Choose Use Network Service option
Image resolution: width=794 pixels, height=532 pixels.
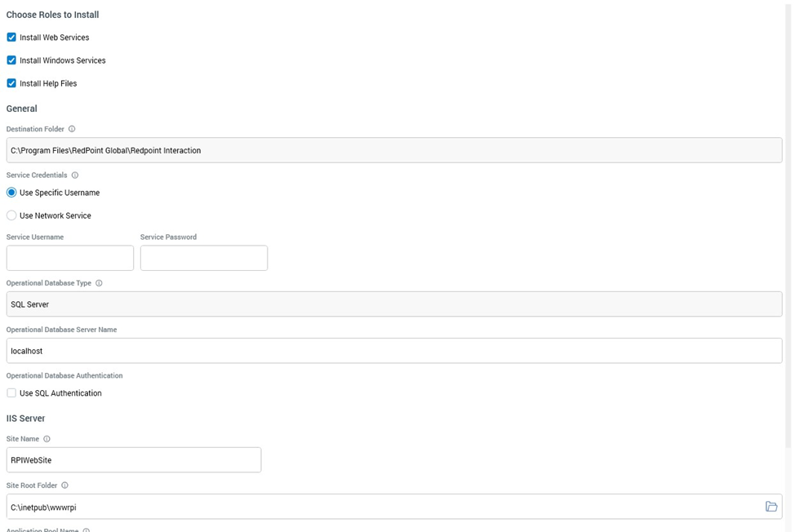pyautogui.click(x=11, y=215)
